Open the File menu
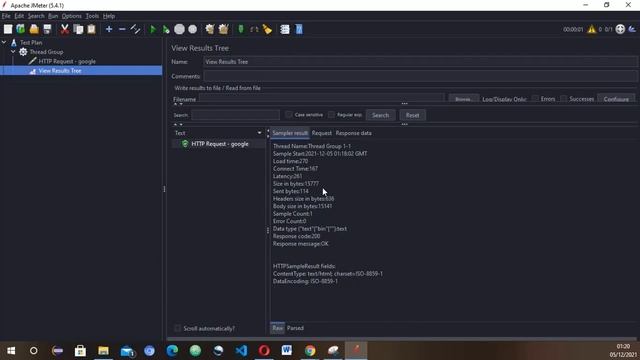640x360 pixels. (6, 16)
